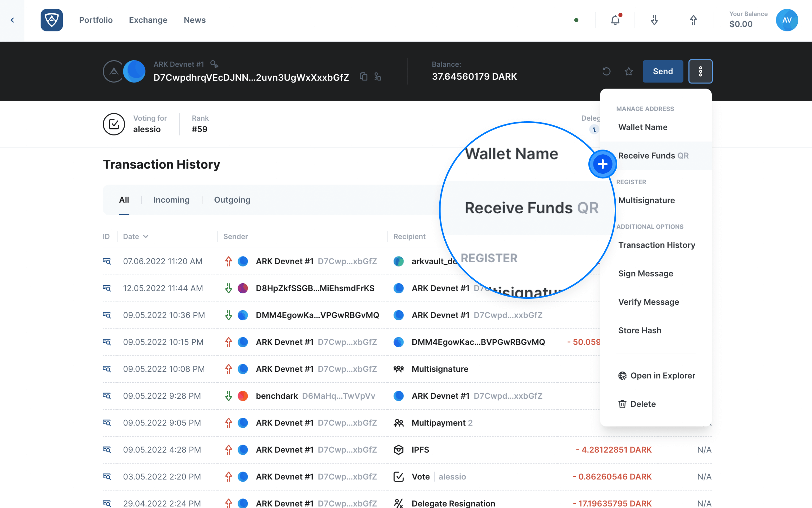Open the ARK Vault shield logo

click(52, 20)
